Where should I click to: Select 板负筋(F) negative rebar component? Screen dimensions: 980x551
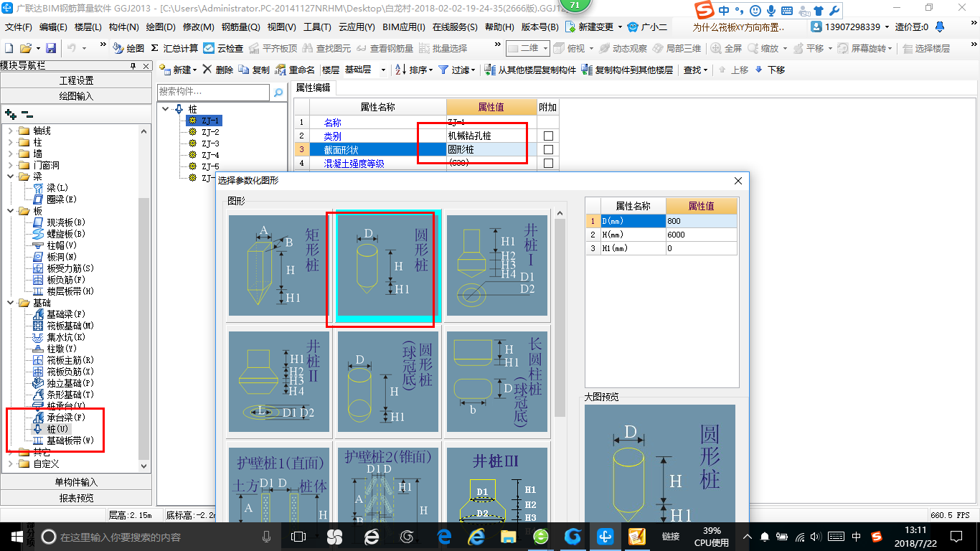pyautogui.click(x=60, y=280)
